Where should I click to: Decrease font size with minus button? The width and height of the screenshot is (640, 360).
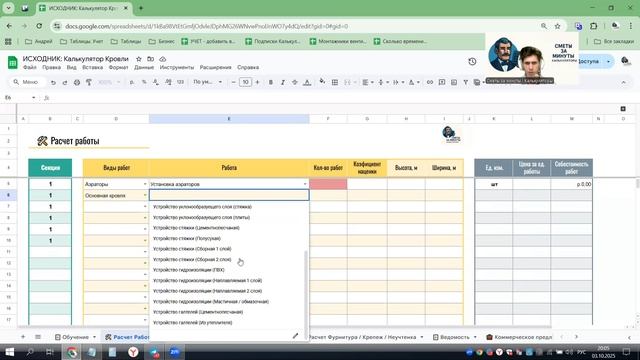click(x=233, y=82)
